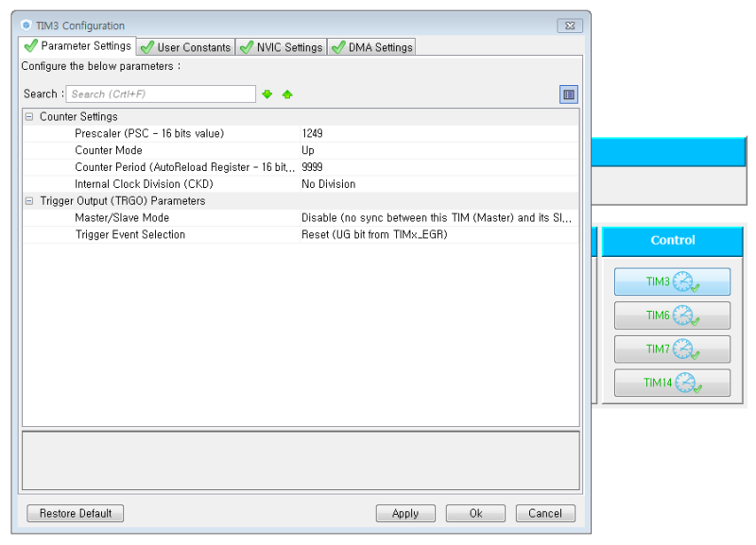Select the Prescaler (PSC) parameter row label
The height and width of the screenshot is (545, 756).
pyautogui.click(x=149, y=133)
